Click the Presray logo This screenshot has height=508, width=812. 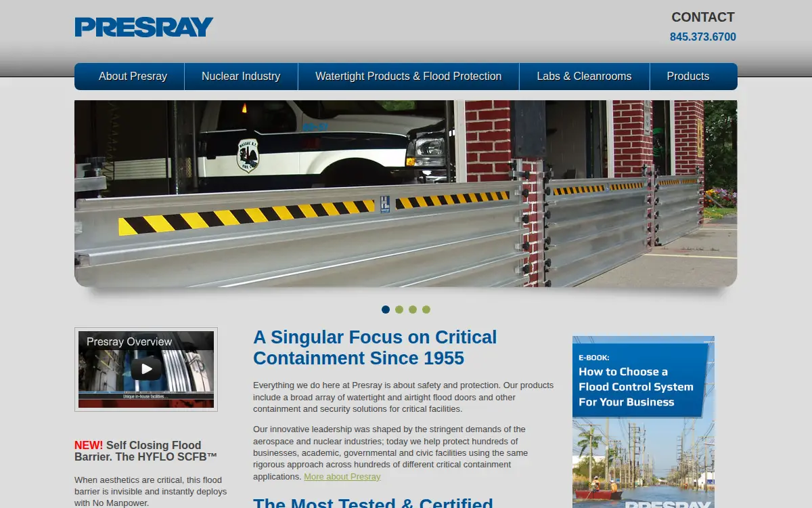[144, 27]
